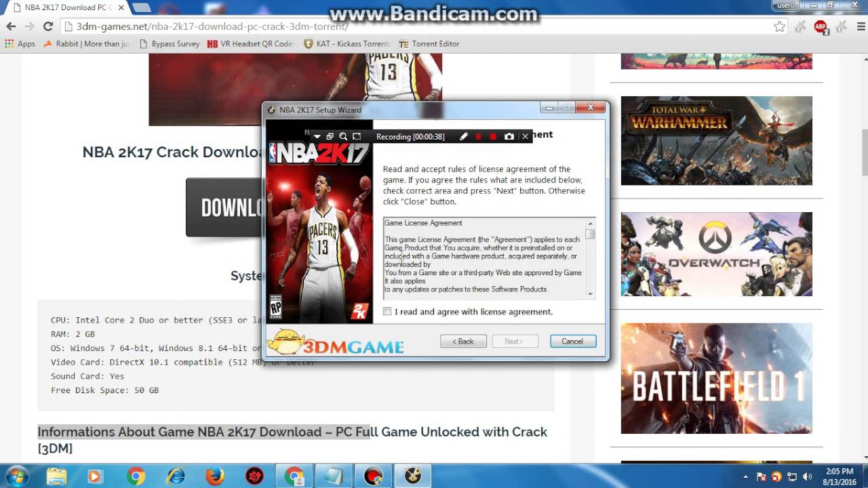Viewport: 868px width, 488px height.
Task: Open Firefox from taskbar
Action: tap(215, 476)
